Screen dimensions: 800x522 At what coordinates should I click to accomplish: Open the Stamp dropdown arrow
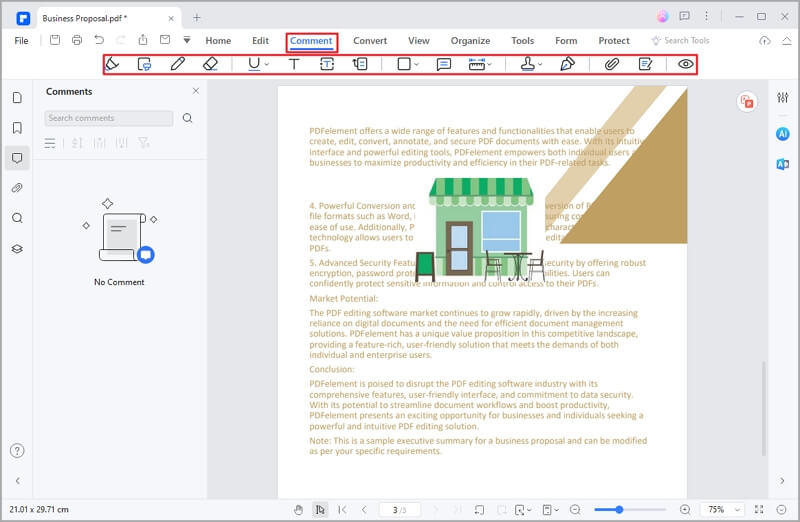tap(540, 64)
